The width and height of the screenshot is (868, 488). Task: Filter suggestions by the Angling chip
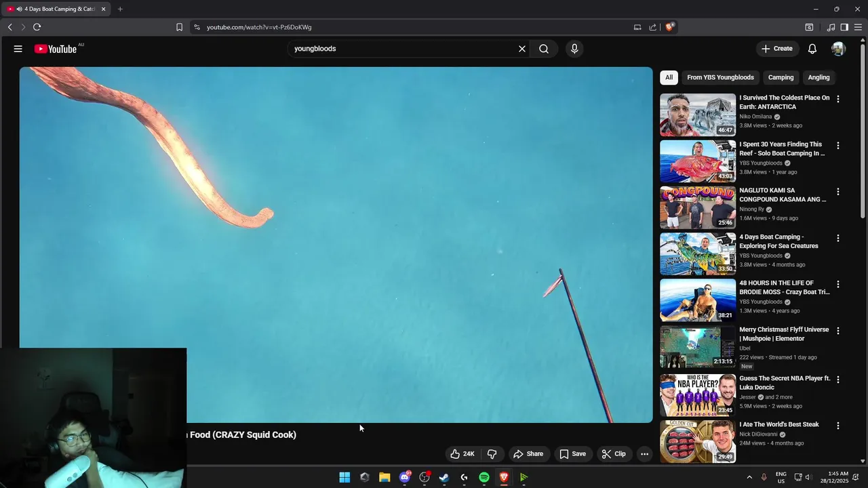[818, 77]
